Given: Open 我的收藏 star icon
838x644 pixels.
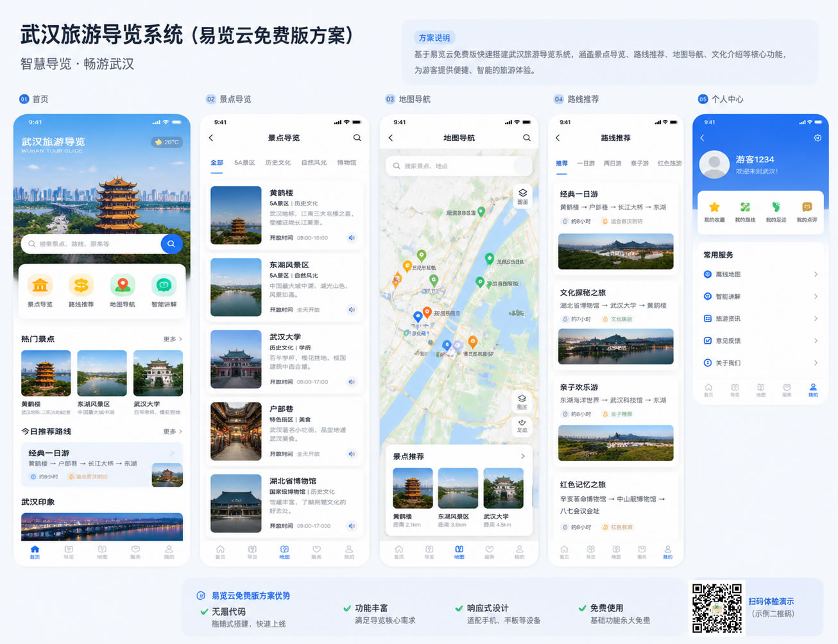Looking at the screenshot, I should pyautogui.click(x=714, y=207).
